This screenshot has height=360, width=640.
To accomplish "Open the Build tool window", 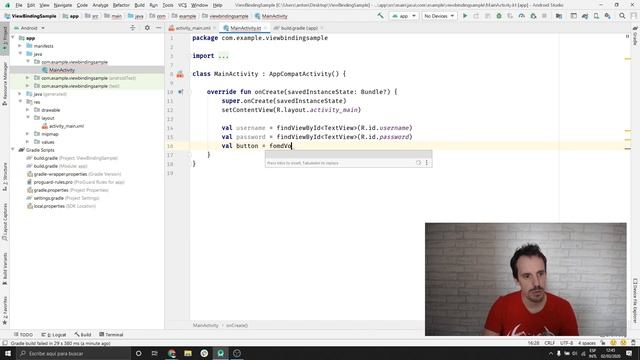I will tap(83, 334).
